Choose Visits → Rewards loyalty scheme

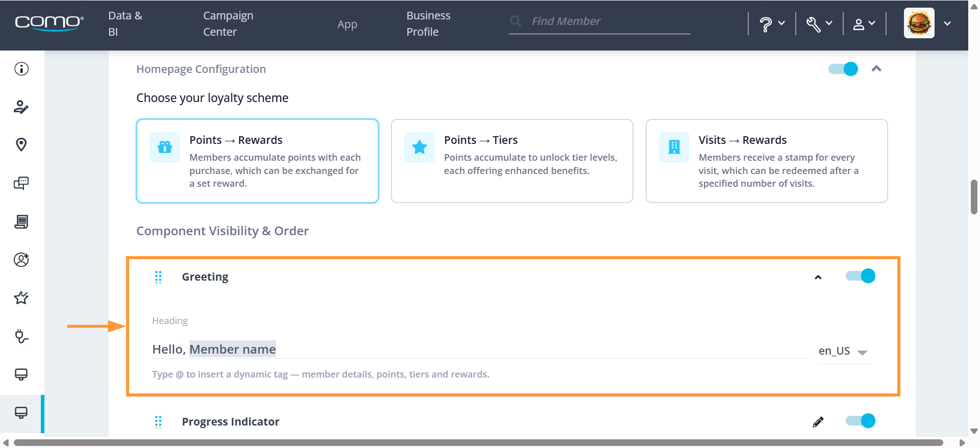(x=767, y=161)
